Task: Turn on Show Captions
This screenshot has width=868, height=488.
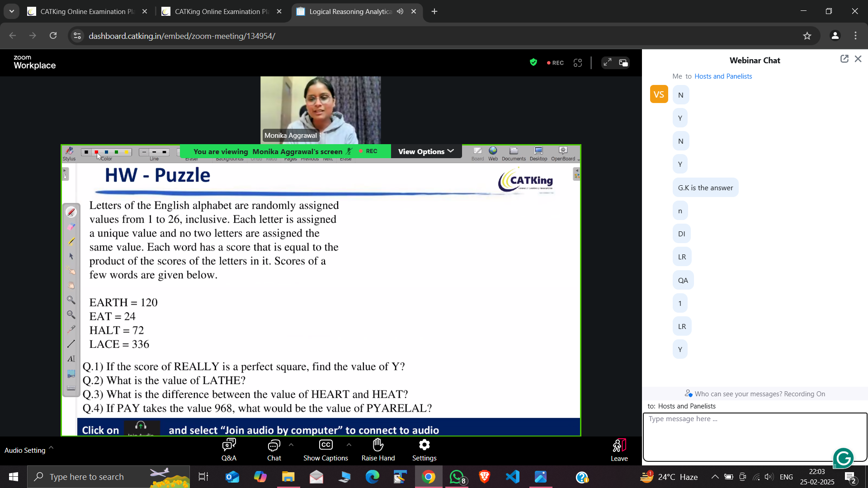Action: tap(325, 450)
